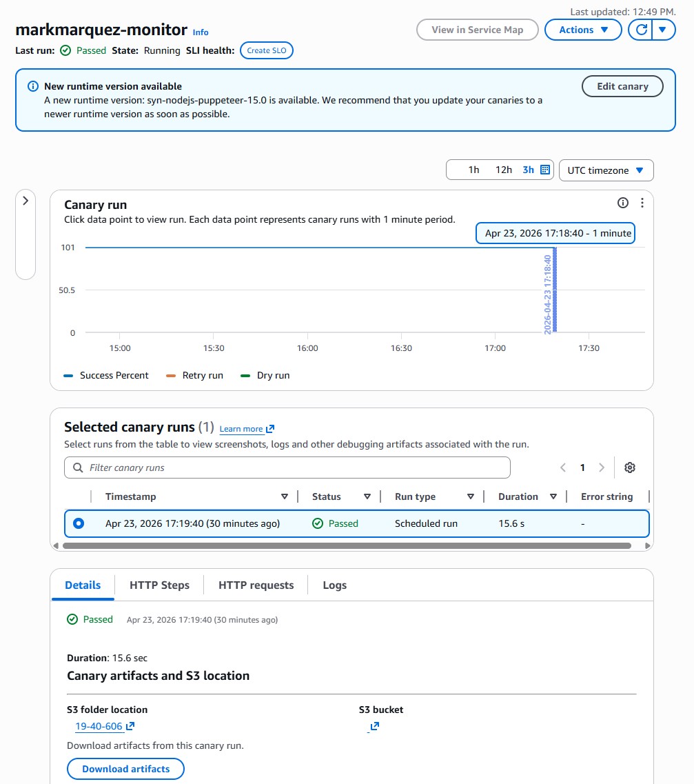
Task: Toggle the Retry run legend series
Action: [195, 376]
